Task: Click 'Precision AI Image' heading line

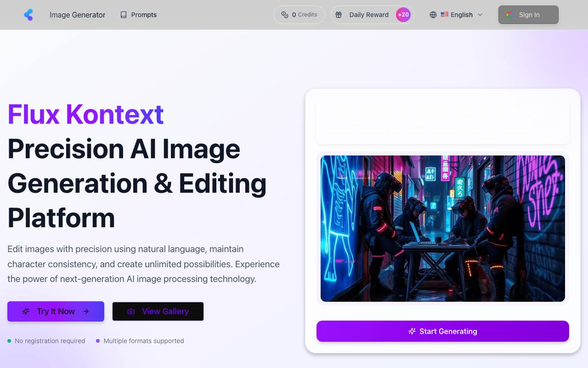Action: 124,149
